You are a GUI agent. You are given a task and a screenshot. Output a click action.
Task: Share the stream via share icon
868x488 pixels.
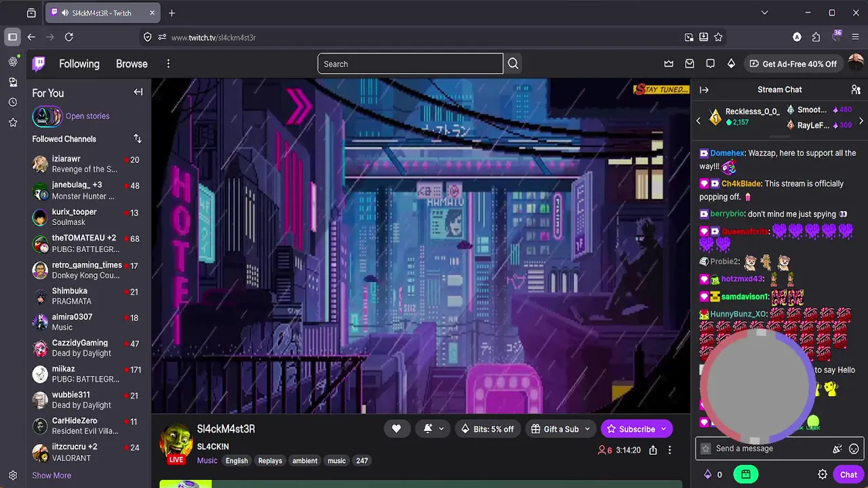pyautogui.click(x=653, y=450)
